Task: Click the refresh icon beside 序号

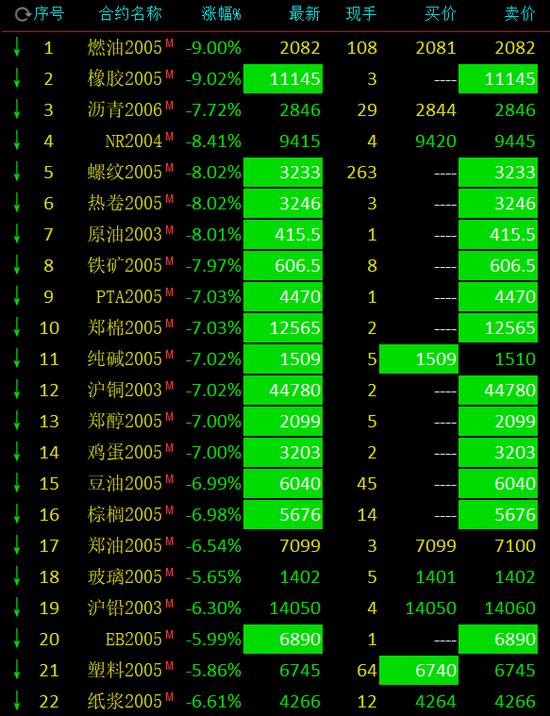Action: 21,15
